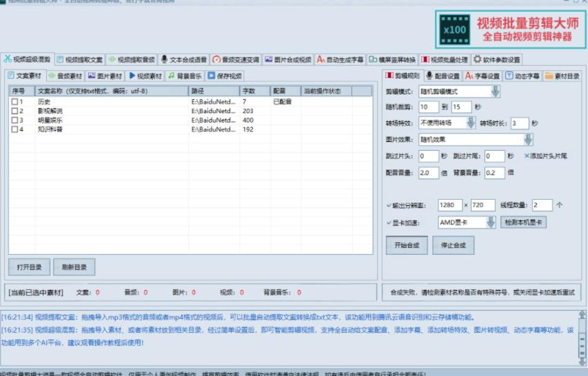
Task: Open the 视频提取文案 tab icon
Action: click(61, 59)
